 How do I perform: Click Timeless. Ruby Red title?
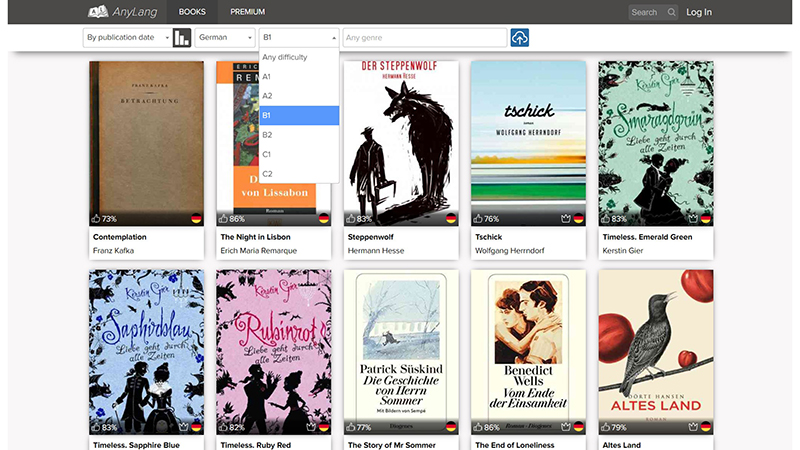point(256,445)
